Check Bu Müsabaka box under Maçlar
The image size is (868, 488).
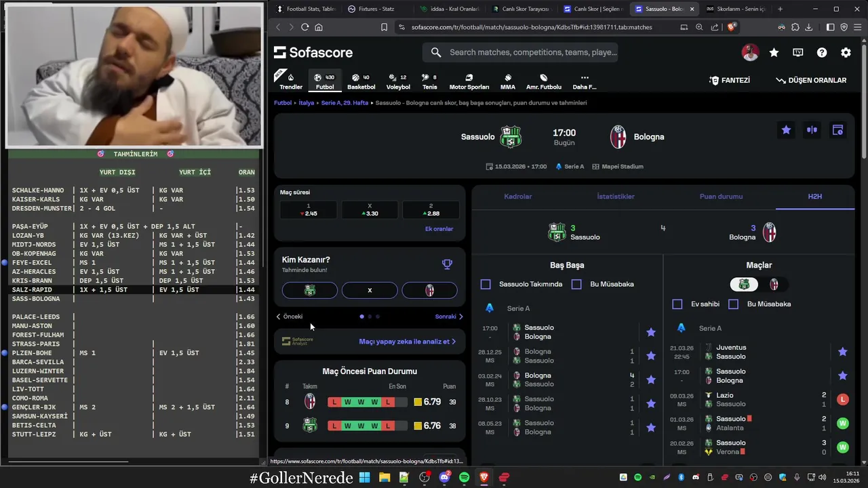tap(733, 304)
